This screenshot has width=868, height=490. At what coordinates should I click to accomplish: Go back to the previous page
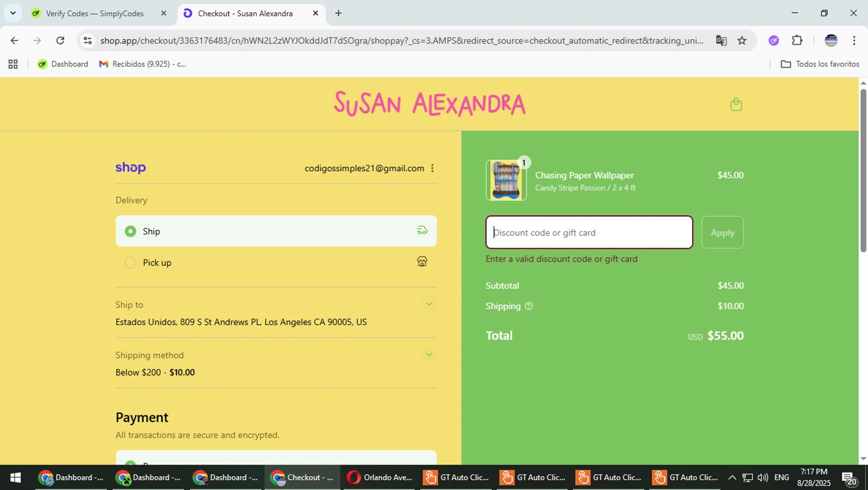click(14, 40)
